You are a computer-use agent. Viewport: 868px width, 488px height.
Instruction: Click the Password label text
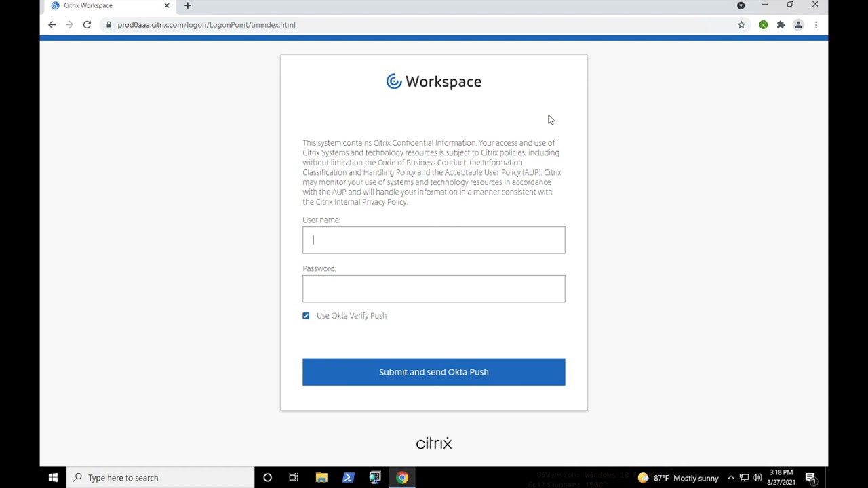click(x=319, y=269)
